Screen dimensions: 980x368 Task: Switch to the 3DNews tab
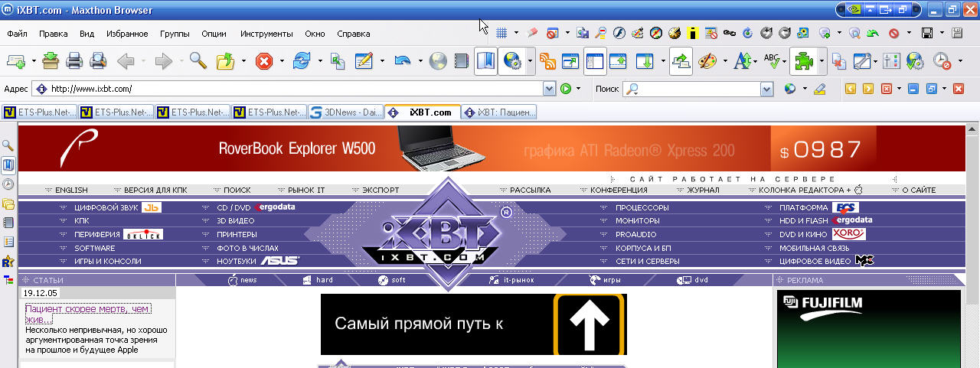pyautogui.click(x=346, y=112)
